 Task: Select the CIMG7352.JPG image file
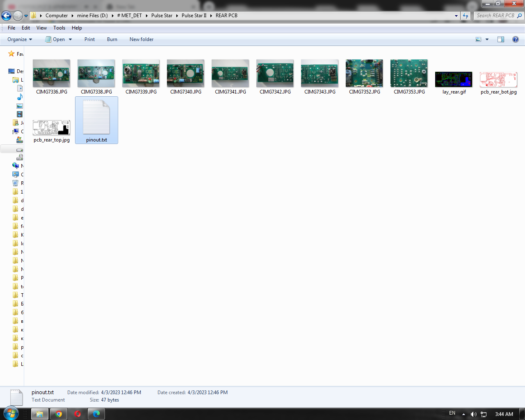coord(365,77)
